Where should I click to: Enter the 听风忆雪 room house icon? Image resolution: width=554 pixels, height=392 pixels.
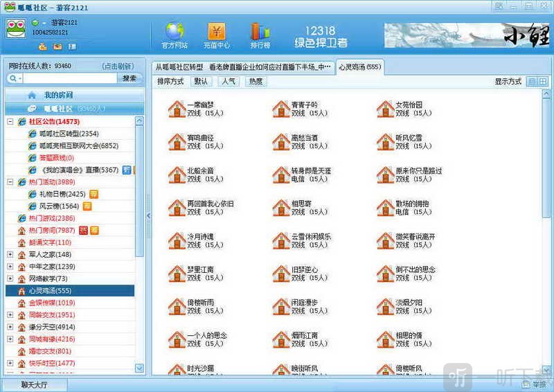[x=386, y=142]
